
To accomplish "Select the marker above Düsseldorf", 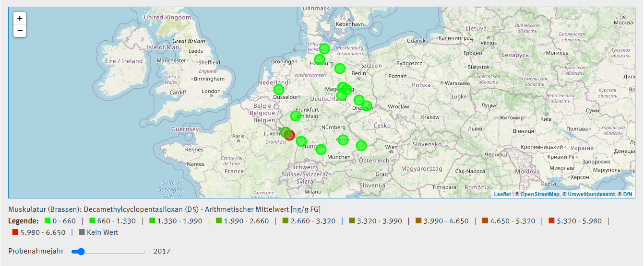I will (279, 89).
